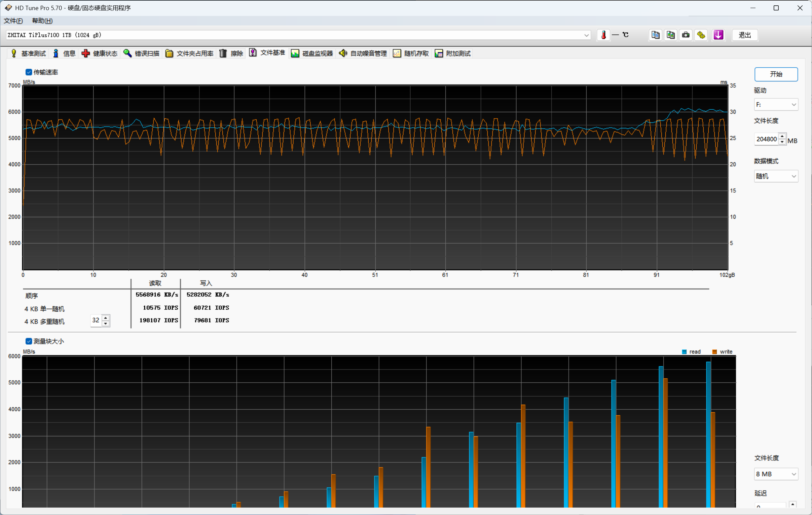812x515 pixels.
Task: Click the magnifier 错误扫描 icon
Action: (127, 53)
